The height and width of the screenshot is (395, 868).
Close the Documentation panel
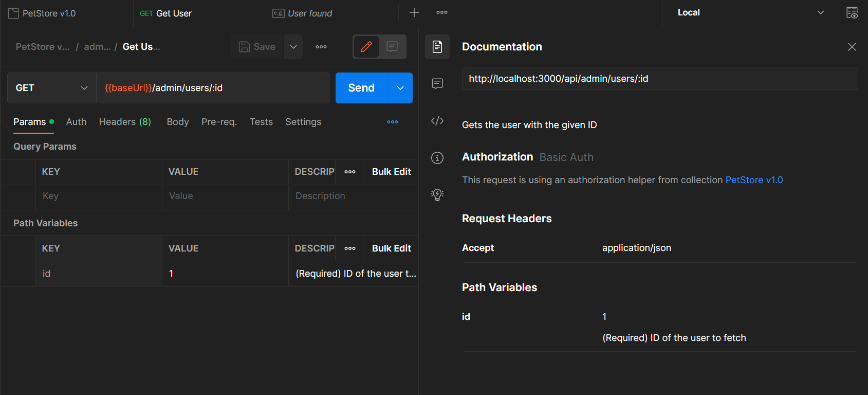coord(852,47)
